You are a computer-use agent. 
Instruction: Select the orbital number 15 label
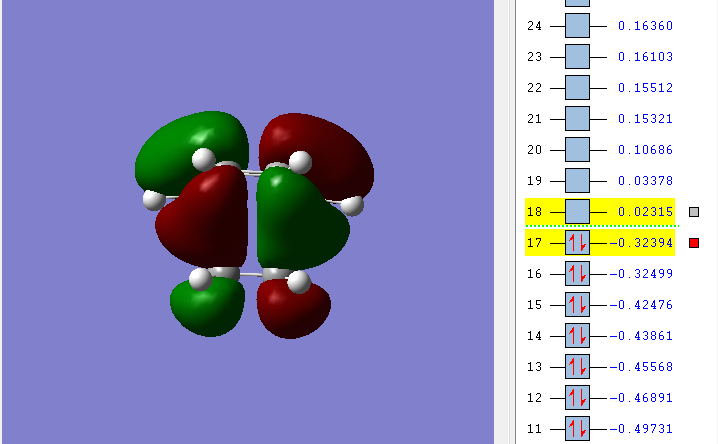[x=534, y=304]
